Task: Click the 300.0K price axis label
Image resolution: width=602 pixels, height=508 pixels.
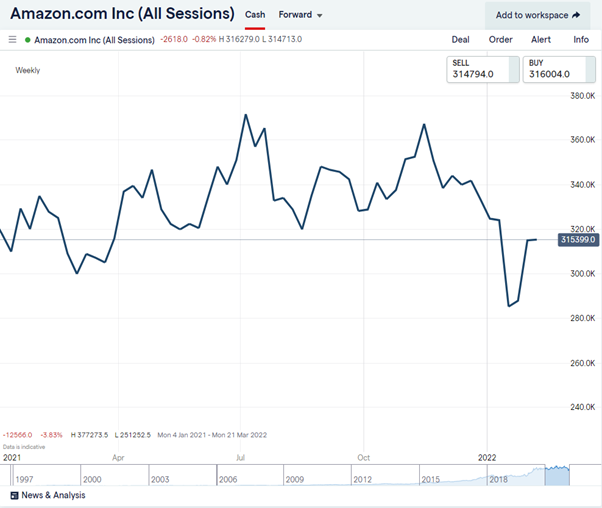Action: click(x=582, y=274)
